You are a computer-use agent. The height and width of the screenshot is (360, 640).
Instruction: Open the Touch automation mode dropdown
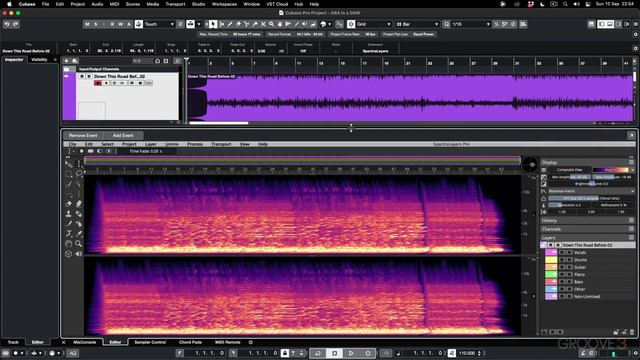pos(159,24)
